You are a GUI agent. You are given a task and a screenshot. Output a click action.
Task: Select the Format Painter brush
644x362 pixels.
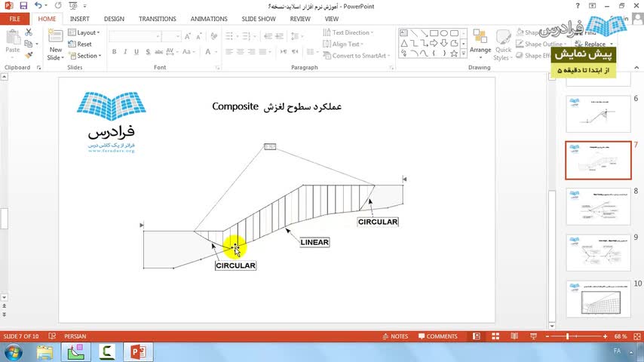29,54
